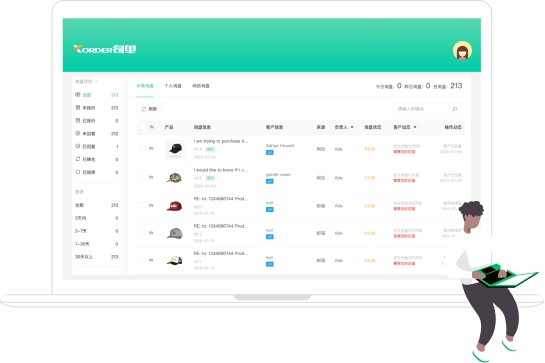Check the box for Adrian Hewett's inquiry
Screen dimensions: 545x363
click(142, 148)
